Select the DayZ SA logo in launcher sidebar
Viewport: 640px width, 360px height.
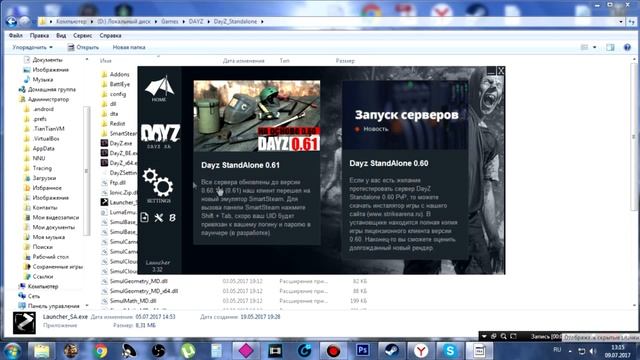[160, 136]
